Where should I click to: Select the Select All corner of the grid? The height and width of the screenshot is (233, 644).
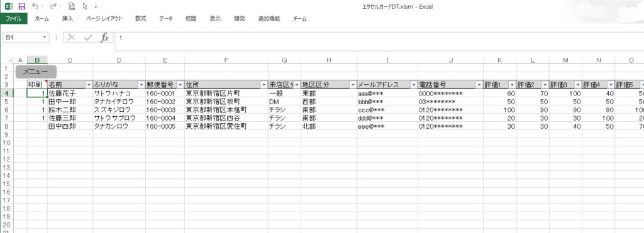8,60
